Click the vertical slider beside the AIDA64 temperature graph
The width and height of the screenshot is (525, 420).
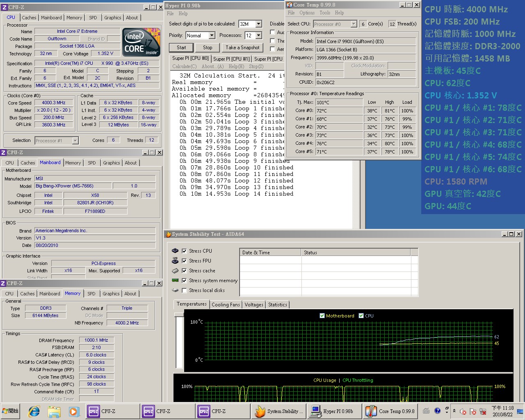coord(179,341)
